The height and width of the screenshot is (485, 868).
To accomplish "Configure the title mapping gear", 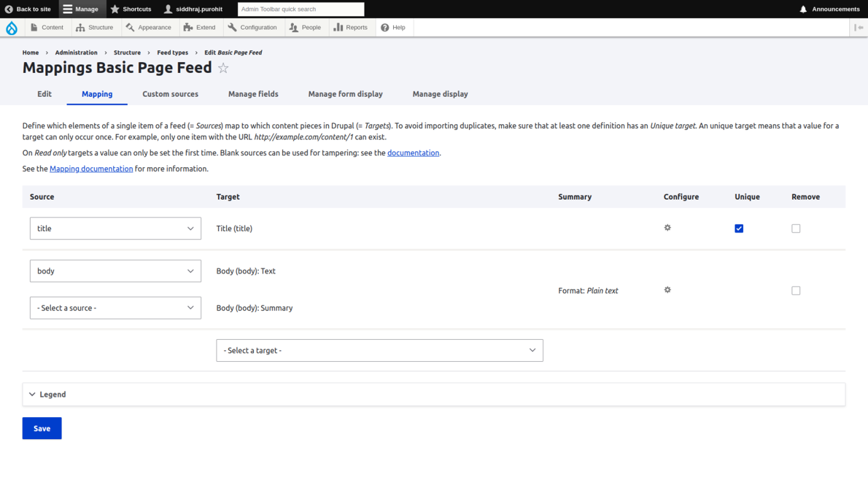I will click(667, 227).
